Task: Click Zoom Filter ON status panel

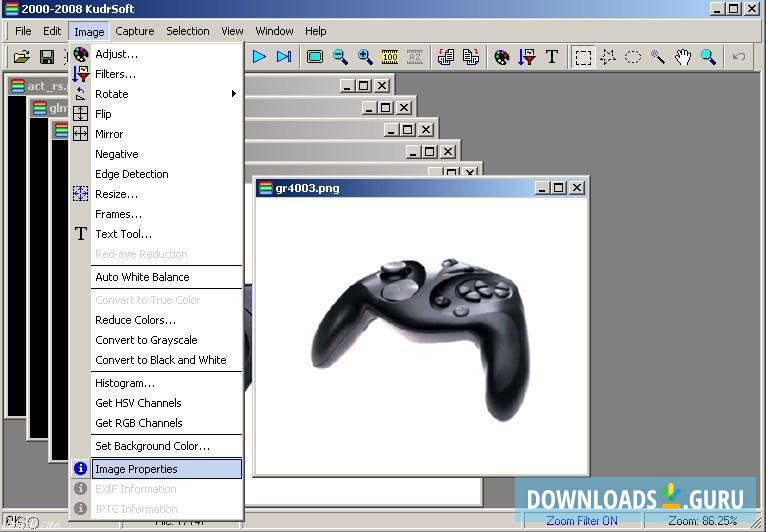Action: [581, 521]
